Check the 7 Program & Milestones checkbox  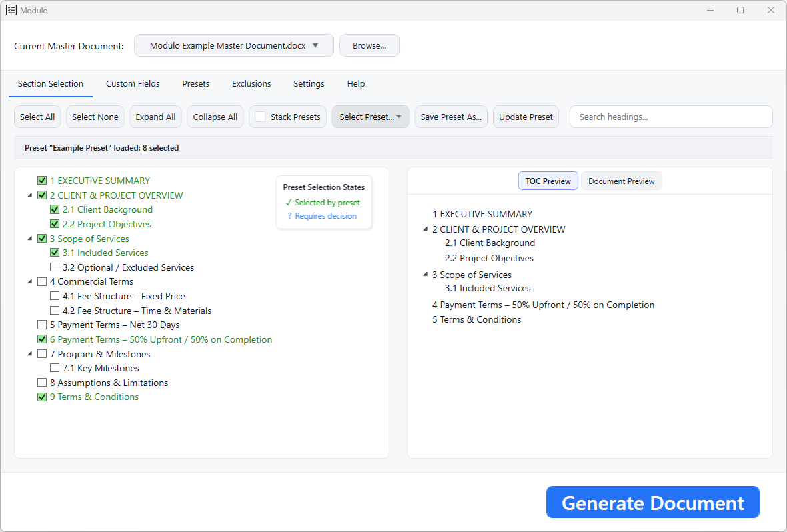click(42, 354)
